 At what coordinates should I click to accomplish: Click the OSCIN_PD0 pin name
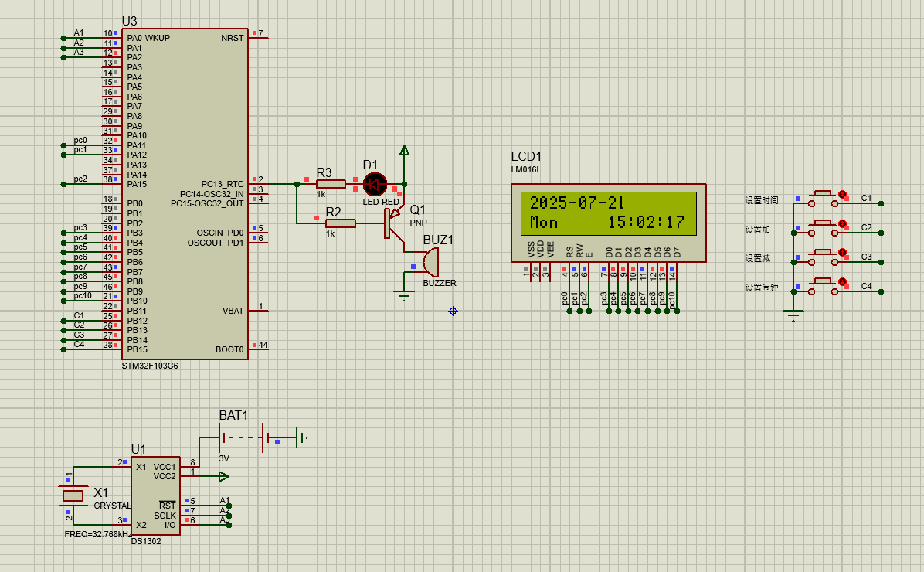point(220,233)
